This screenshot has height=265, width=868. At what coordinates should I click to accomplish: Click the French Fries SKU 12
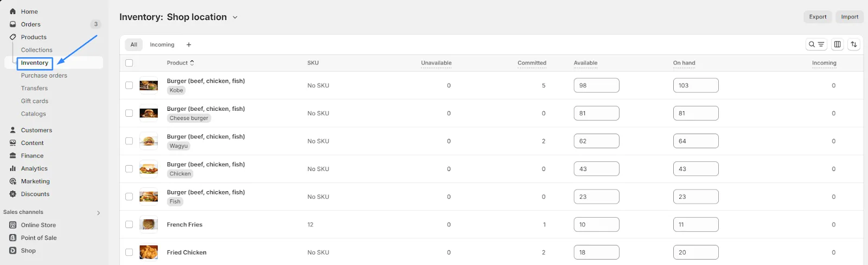click(x=310, y=224)
